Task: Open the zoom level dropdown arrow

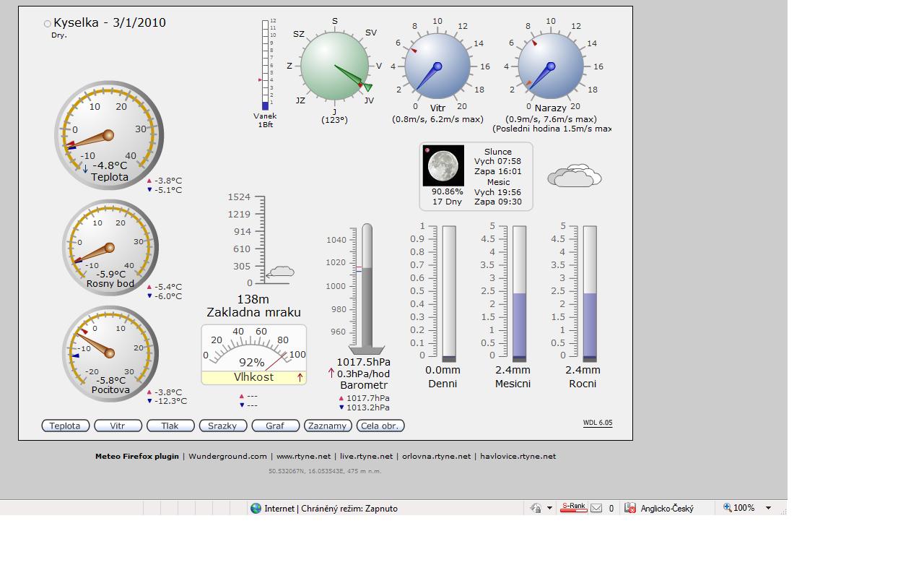Action: click(768, 508)
